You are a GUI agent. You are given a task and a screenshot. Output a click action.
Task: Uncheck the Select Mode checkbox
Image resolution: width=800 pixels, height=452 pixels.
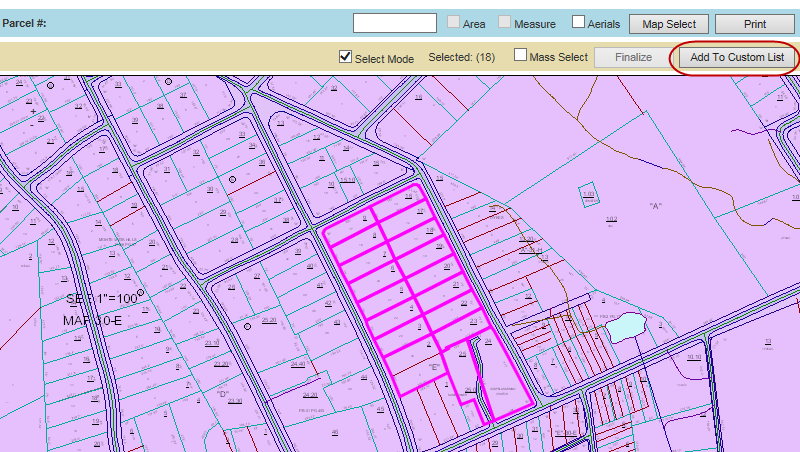tap(346, 57)
